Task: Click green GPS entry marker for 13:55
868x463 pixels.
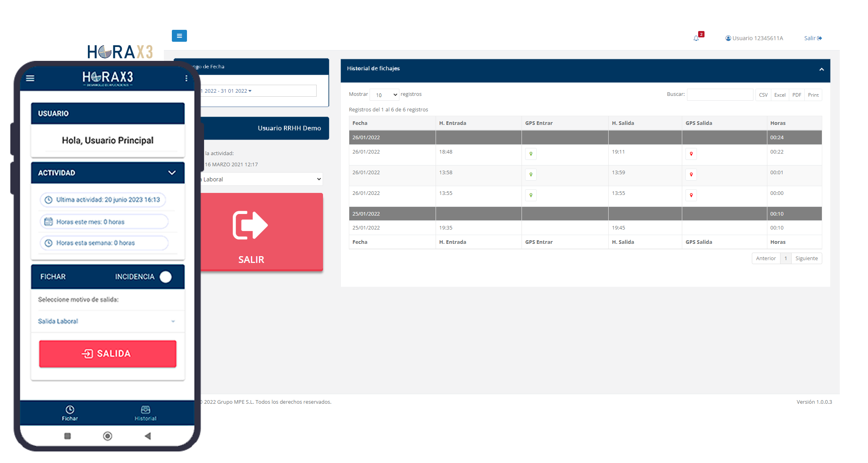Action: tap(531, 195)
